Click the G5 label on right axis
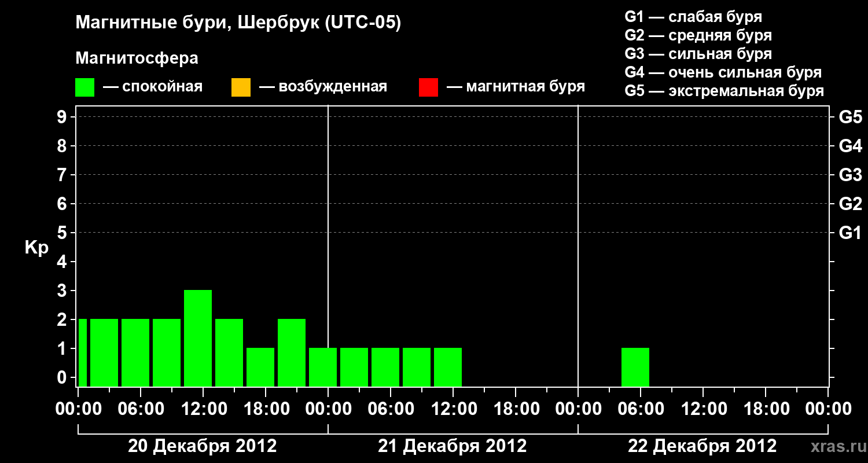Viewport: 868px width, 463px height. coord(850,117)
